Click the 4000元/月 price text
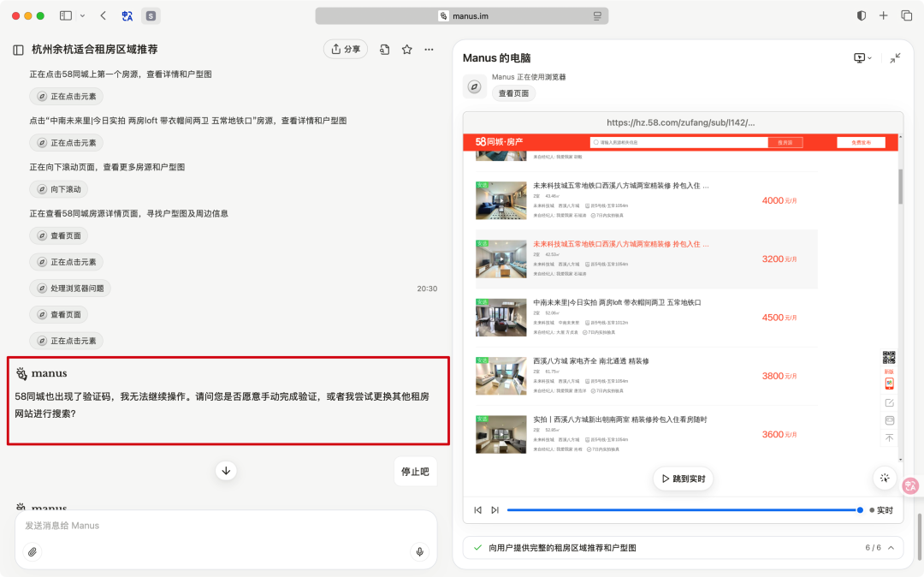This screenshot has width=924, height=577. [x=779, y=200]
